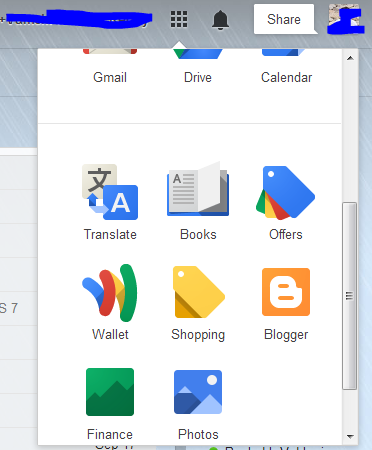Image resolution: width=372 pixels, height=450 pixels.
Task: Open Calendar from the apps panel
Action: point(286,67)
